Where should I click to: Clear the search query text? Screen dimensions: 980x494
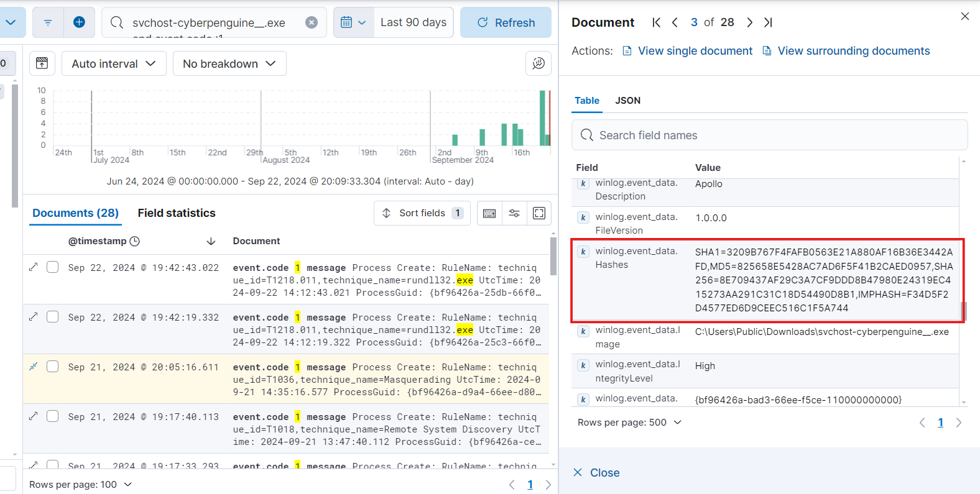point(312,22)
